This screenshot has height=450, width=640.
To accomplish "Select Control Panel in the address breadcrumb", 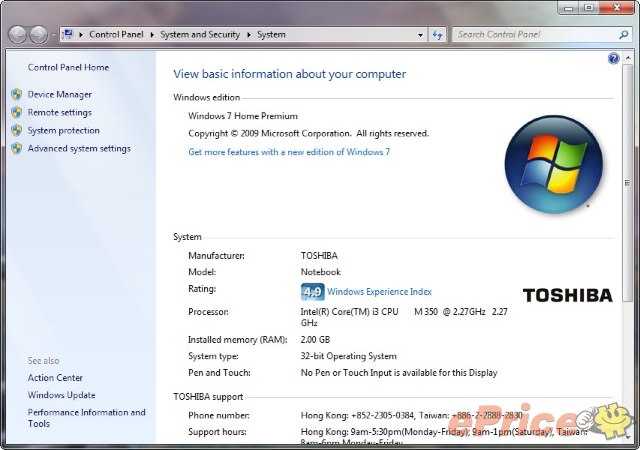I will tap(116, 35).
